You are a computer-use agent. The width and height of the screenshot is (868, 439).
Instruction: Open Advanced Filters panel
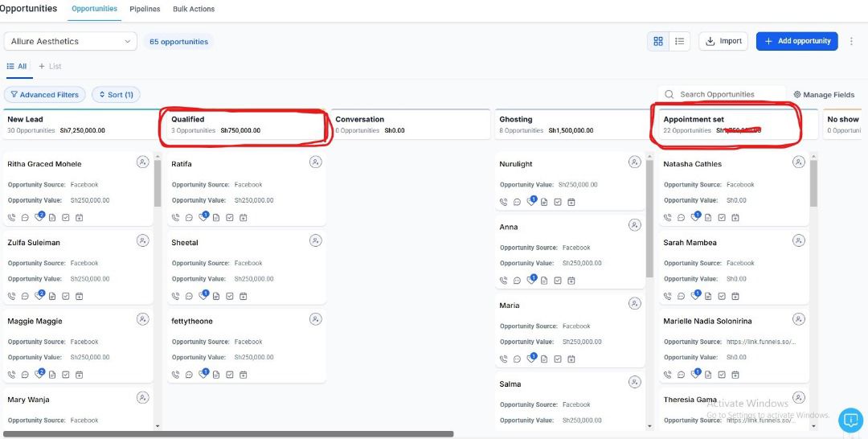[x=45, y=95]
